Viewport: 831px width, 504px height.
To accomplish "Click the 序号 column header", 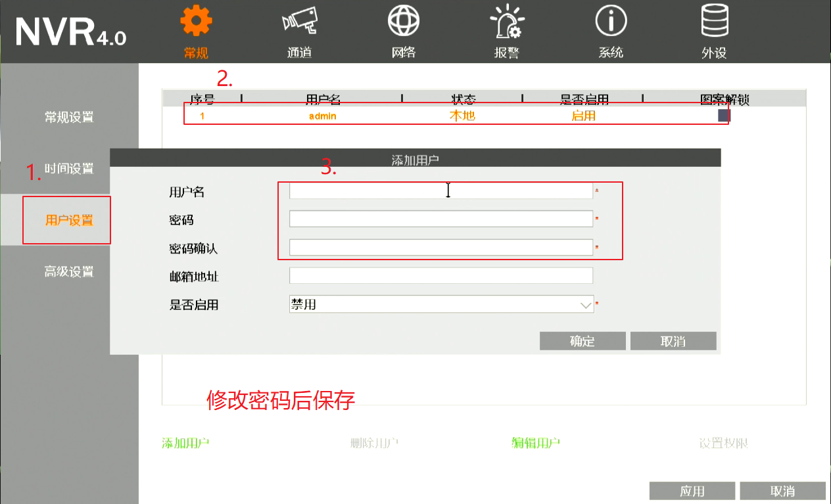I will 202,100.
